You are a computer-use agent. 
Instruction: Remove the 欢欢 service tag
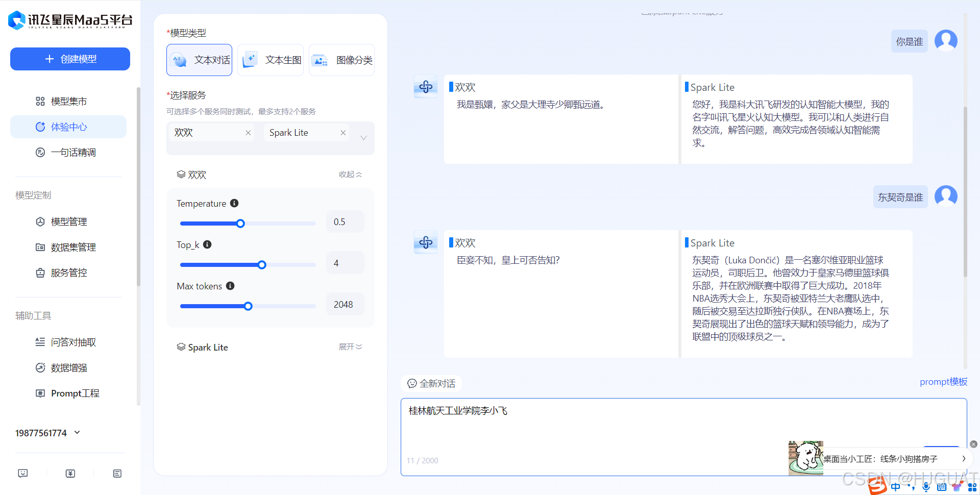click(248, 133)
